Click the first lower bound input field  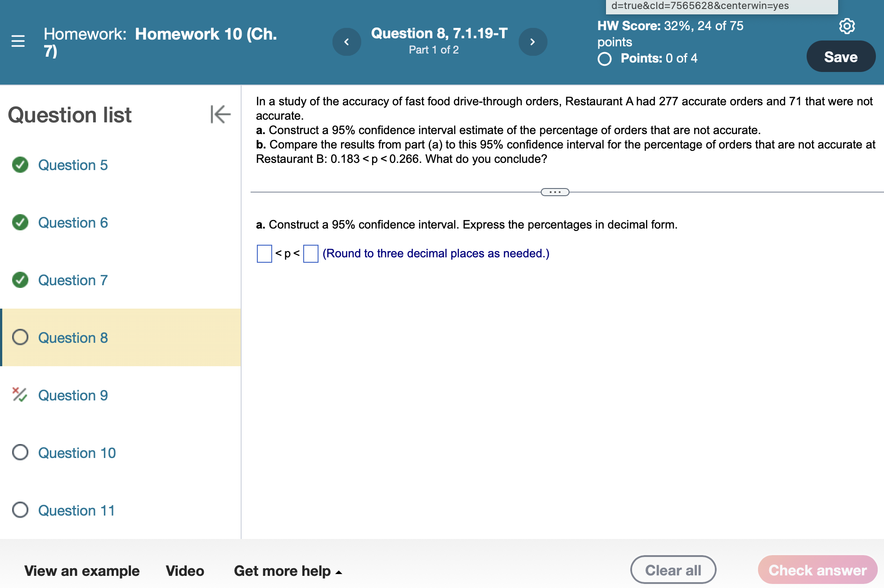pos(263,252)
